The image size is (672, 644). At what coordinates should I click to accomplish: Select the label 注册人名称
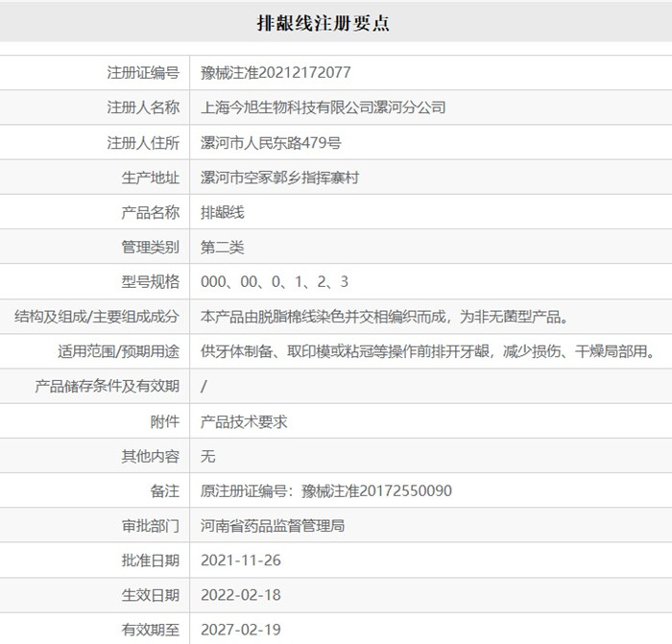click(x=143, y=107)
